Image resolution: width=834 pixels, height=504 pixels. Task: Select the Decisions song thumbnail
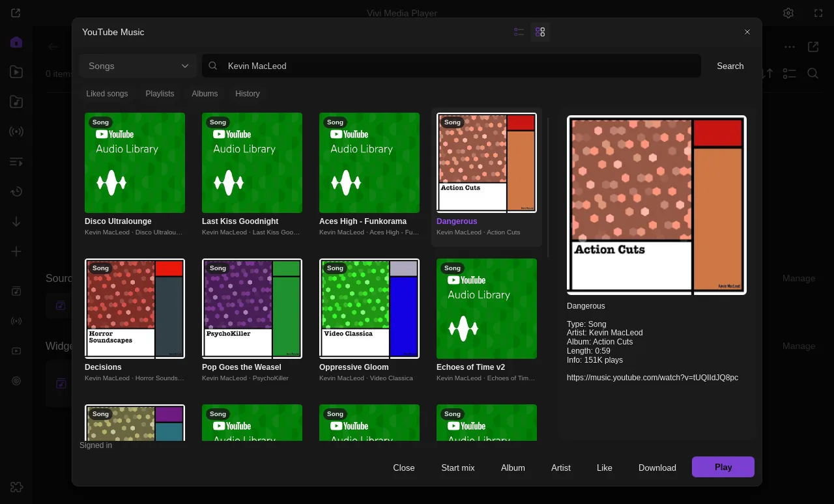click(x=135, y=309)
